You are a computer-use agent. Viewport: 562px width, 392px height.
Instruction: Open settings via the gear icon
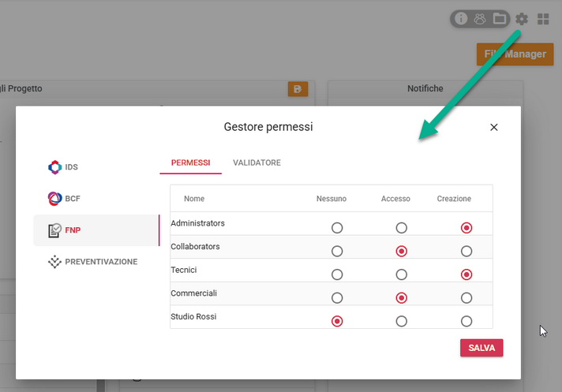coord(522,19)
